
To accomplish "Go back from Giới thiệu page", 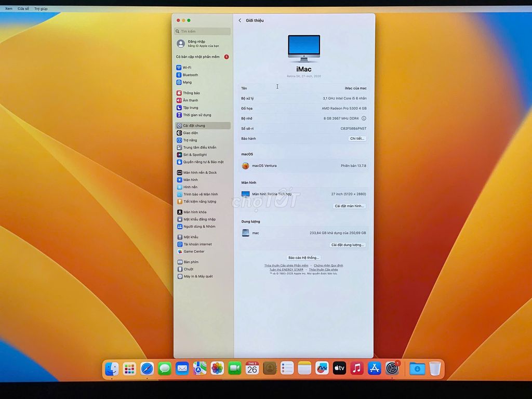I will click(240, 20).
